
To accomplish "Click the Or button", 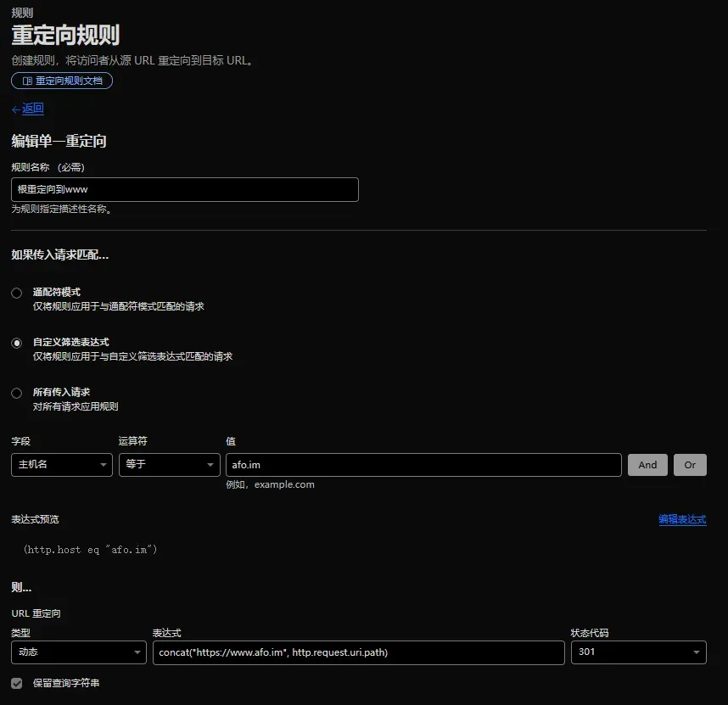I will click(x=690, y=465).
